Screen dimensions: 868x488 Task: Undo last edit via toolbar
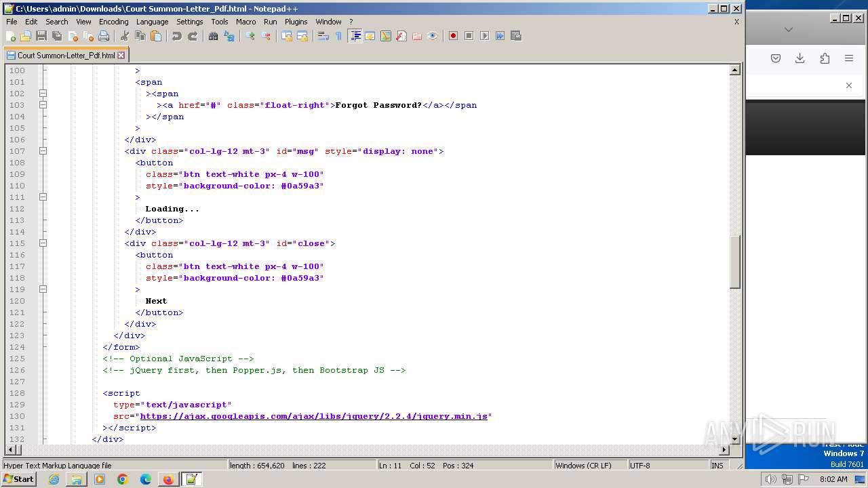coord(176,36)
